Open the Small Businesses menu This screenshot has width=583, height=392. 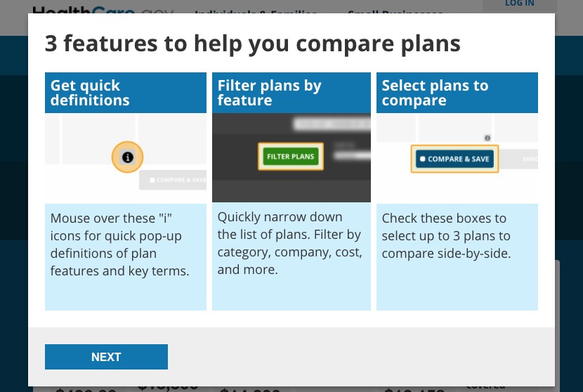pos(395,13)
